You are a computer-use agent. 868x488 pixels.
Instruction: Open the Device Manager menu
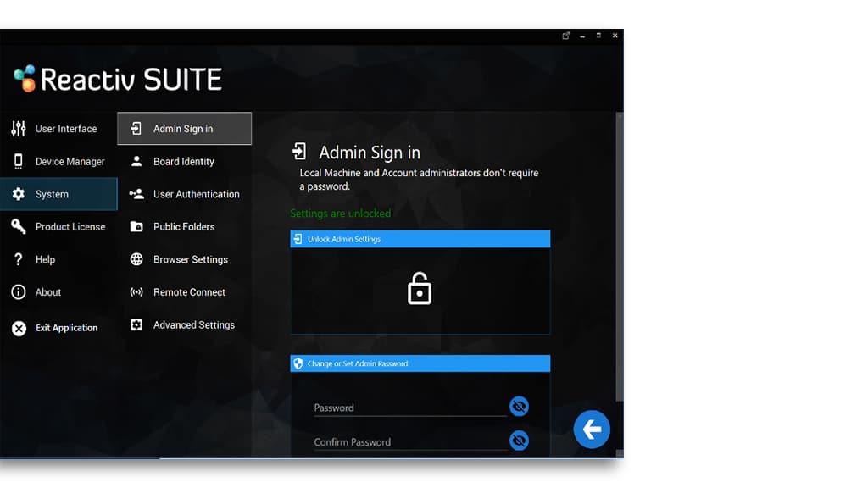[58, 161]
